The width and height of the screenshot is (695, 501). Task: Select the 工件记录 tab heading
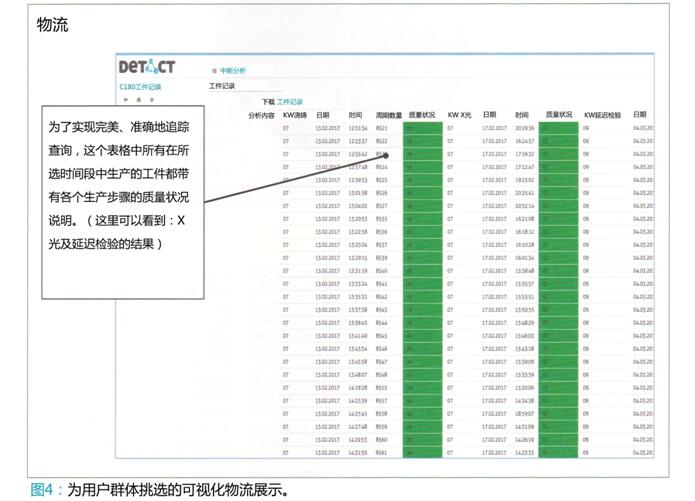pos(222,86)
